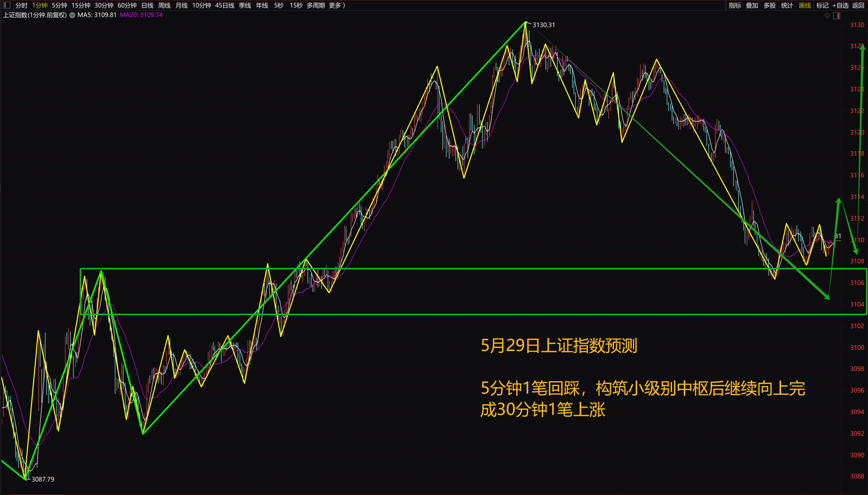Click the 3088 tick on price axis

click(x=857, y=476)
